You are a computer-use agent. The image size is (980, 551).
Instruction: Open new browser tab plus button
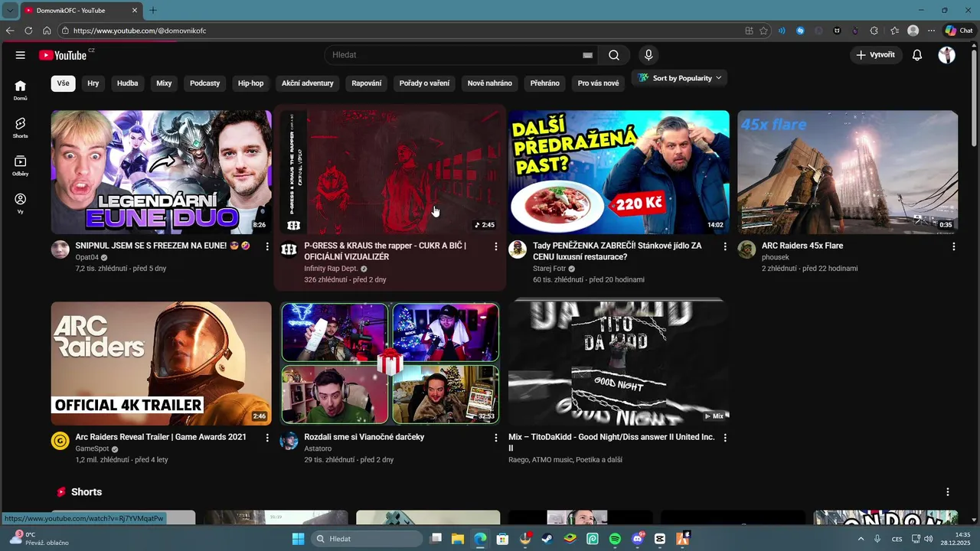152,10
